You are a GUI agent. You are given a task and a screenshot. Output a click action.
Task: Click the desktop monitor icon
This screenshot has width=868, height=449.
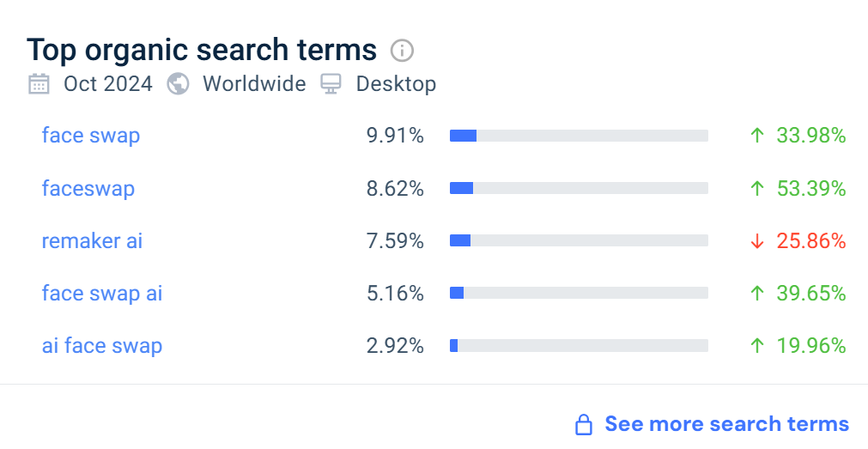[x=331, y=84]
